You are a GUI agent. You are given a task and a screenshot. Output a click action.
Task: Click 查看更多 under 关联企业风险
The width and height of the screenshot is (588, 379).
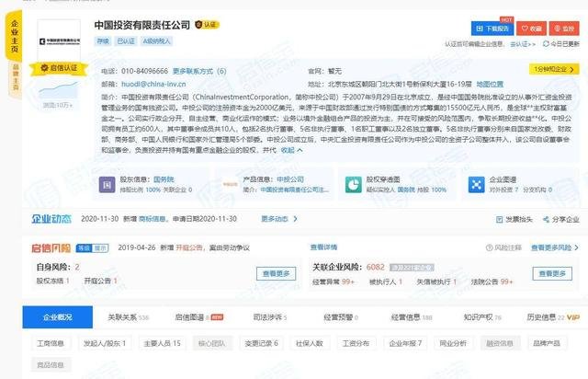[x=552, y=274]
